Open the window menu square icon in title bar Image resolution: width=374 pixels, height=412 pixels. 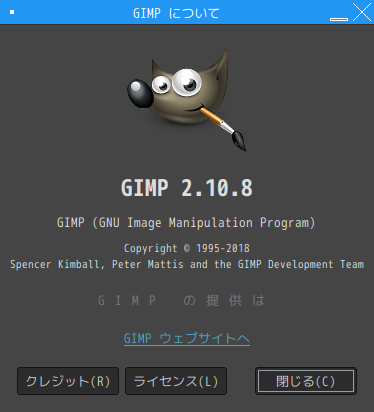(x=12, y=12)
